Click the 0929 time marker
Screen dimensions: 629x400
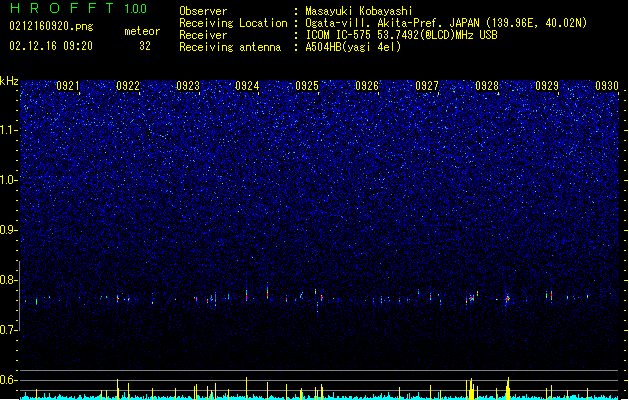(x=547, y=86)
